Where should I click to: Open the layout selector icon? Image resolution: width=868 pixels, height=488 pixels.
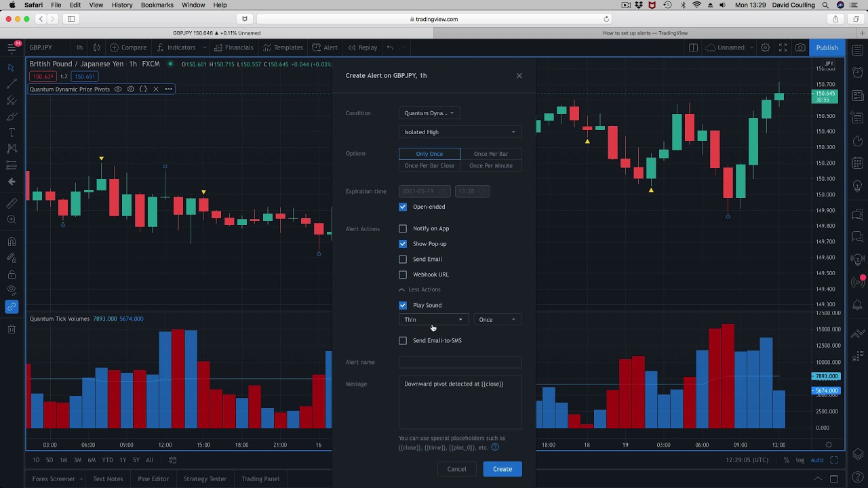coord(693,47)
